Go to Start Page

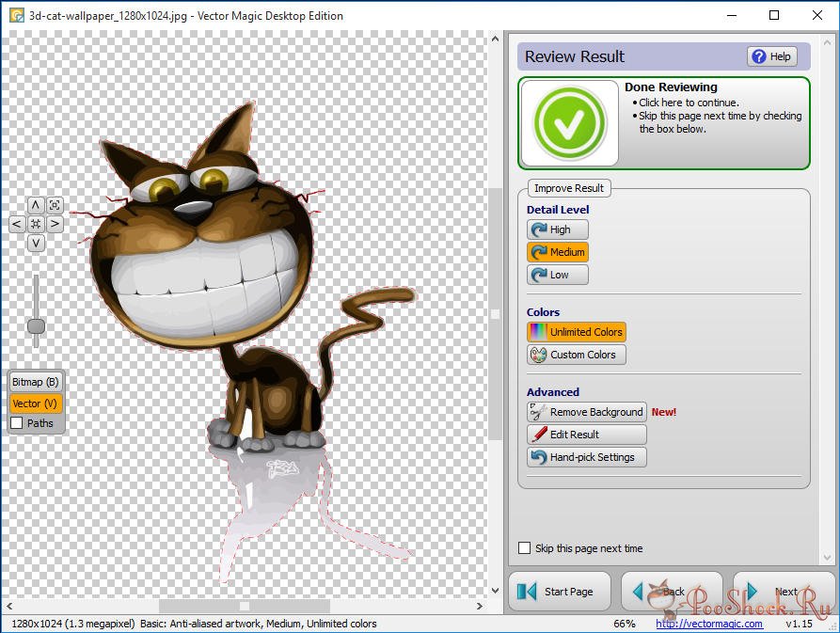[x=560, y=592]
